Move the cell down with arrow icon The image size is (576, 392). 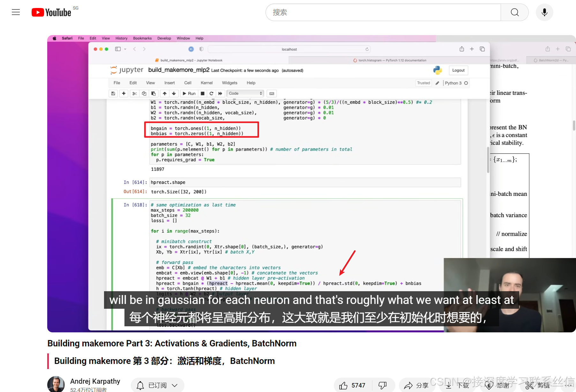click(x=174, y=93)
